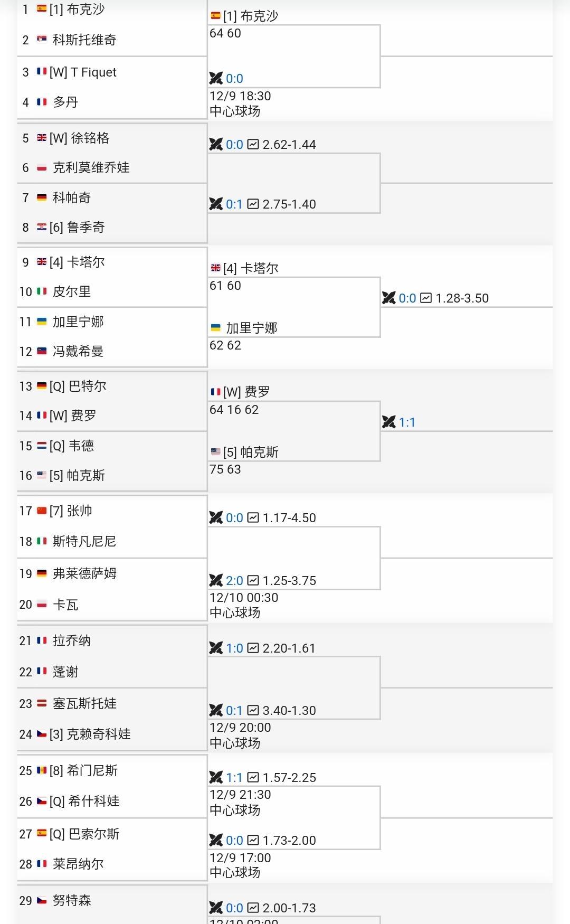Screen dimensions: 570x924
Task: Click odds chart icon next to 2.75-1.40
Action: tap(253, 204)
